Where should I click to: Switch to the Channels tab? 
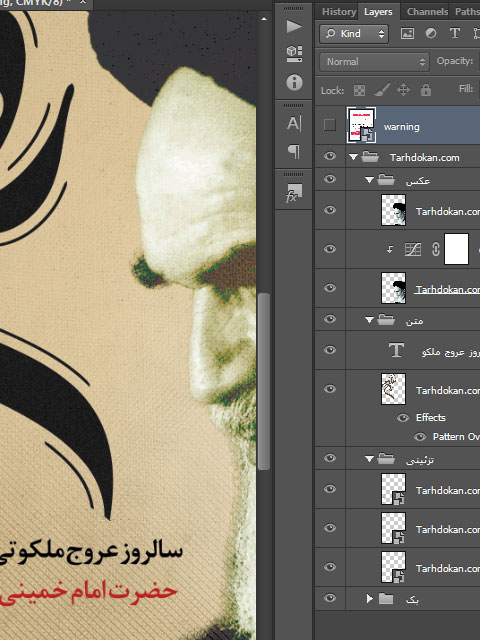427,12
